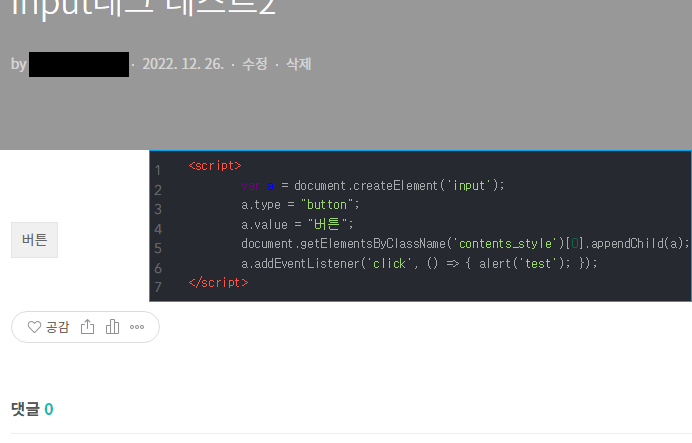Click line number 5 in code gutter
The height and width of the screenshot is (443, 692).
pos(158,248)
